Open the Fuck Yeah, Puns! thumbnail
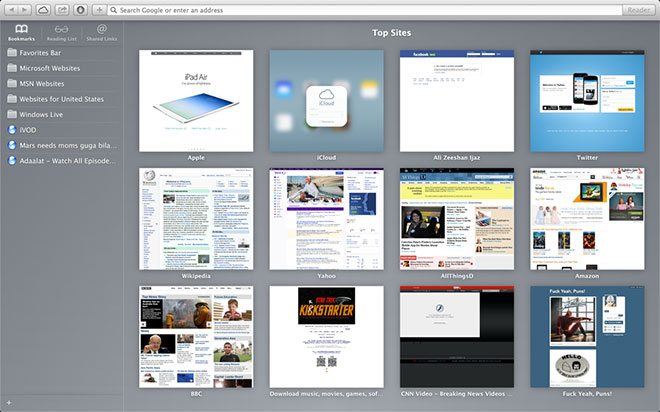Screen dimensions: 660x412 587,337
